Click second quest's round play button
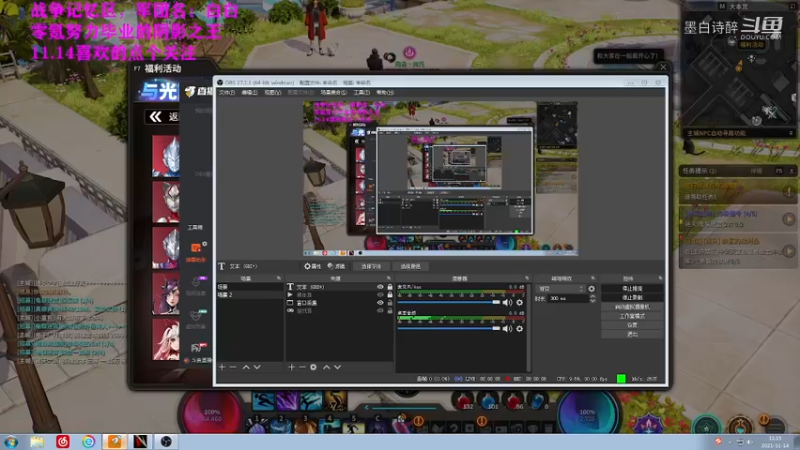Screen dimensions: 800x450 click(789, 219)
